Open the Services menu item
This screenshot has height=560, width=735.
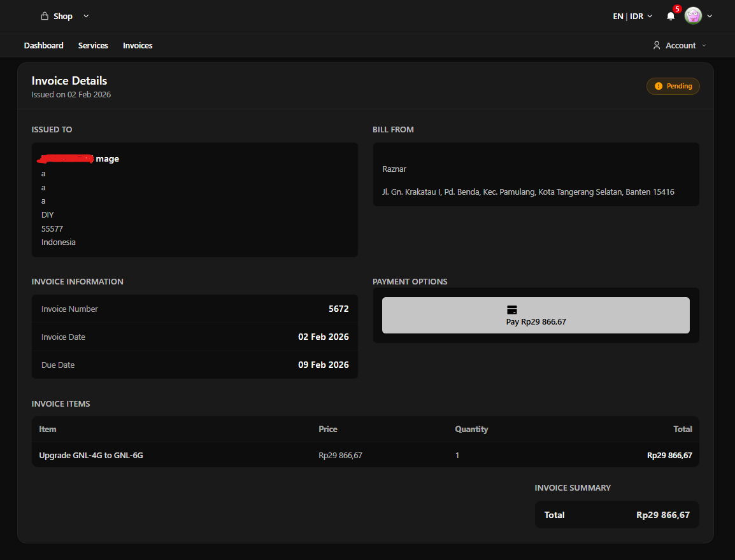tap(93, 46)
